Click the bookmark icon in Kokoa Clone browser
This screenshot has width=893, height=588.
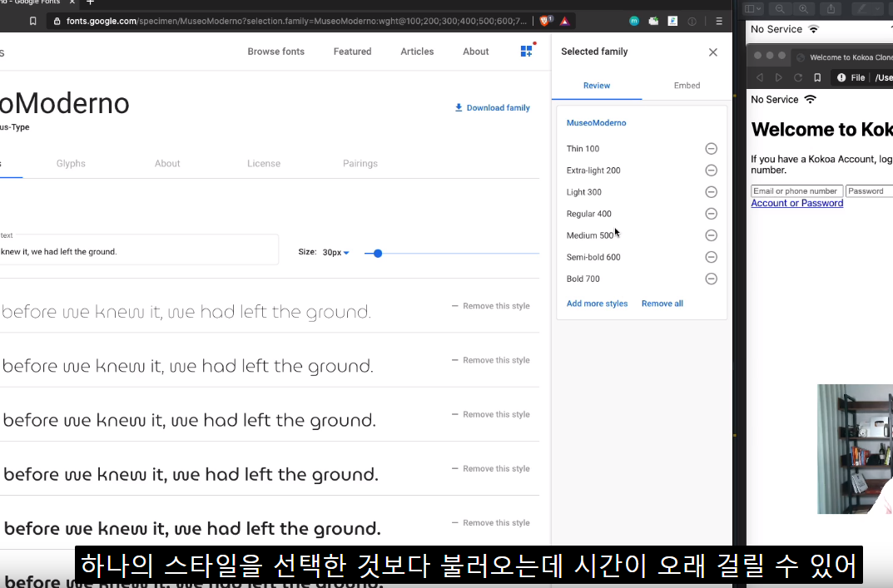tap(817, 77)
